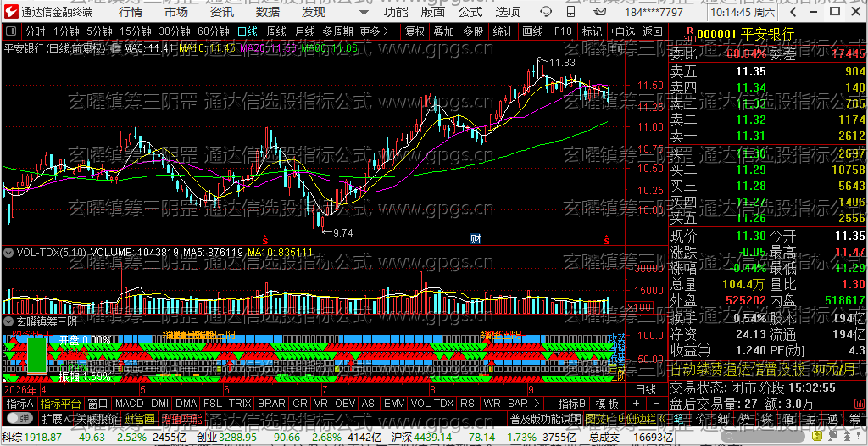Select the VOL-TDX indicator tab

433,403
